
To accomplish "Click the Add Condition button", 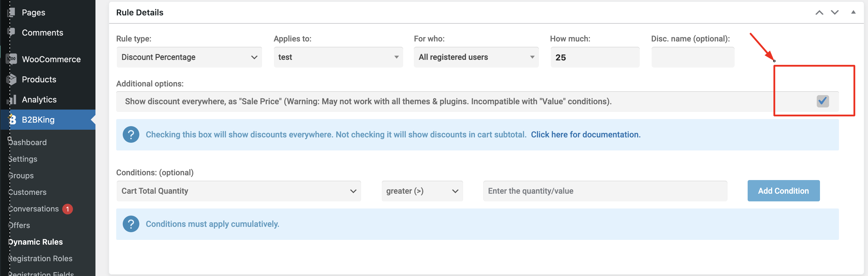I will coord(784,191).
